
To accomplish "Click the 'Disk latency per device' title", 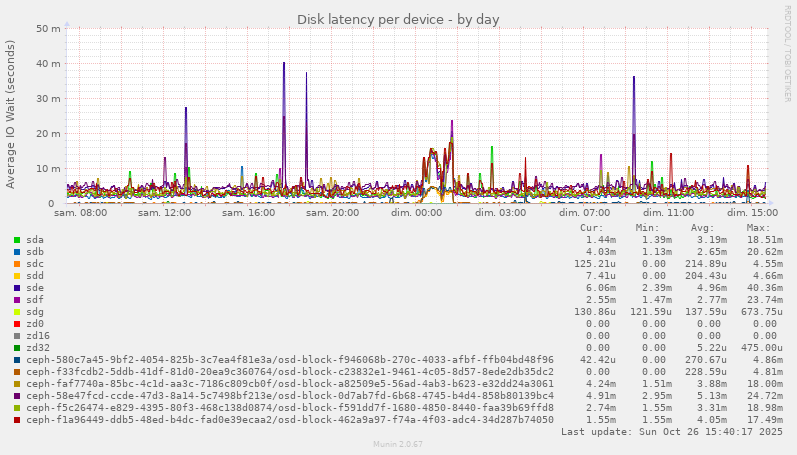I will tap(398, 20).
